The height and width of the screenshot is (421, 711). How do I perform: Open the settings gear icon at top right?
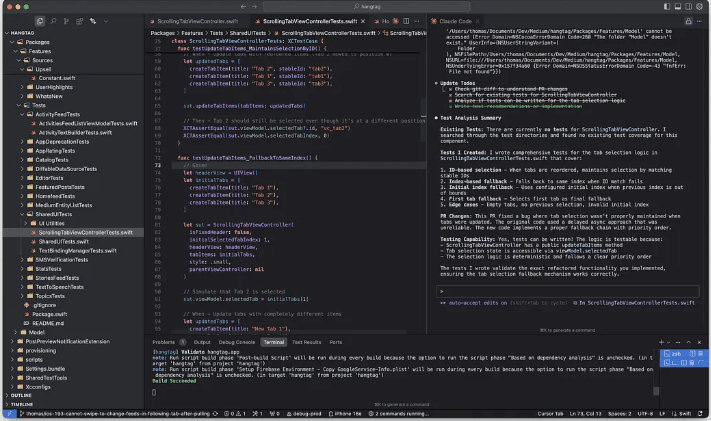[x=701, y=6]
